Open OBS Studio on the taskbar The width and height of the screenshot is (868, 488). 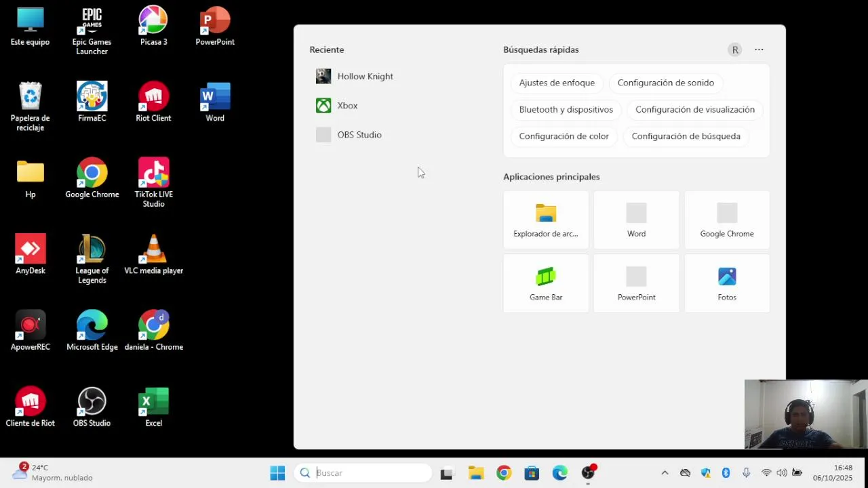(588, 473)
